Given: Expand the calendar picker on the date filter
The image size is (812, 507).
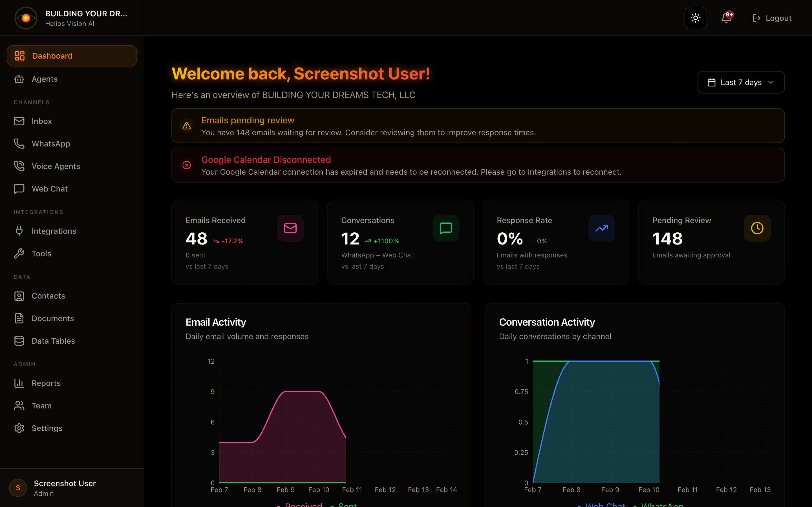Looking at the screenshot, I should click(x=711, y=82).
